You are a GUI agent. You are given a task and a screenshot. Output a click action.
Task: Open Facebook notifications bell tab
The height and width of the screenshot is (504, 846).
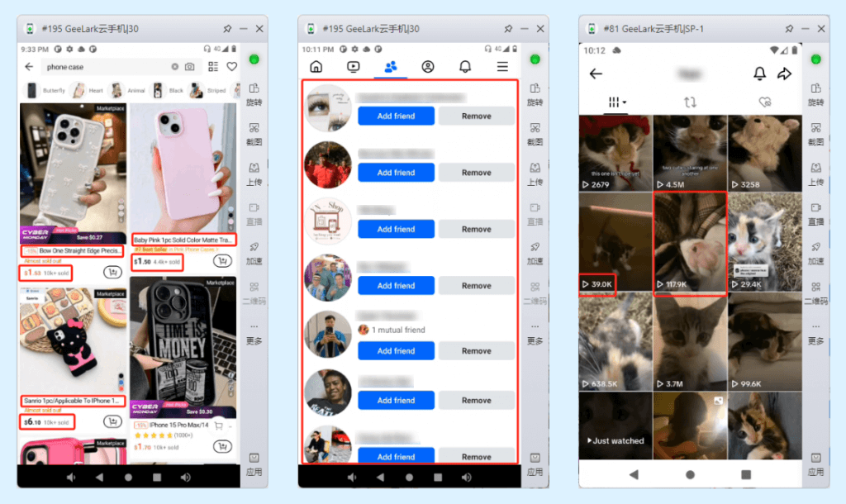[465, 67]
